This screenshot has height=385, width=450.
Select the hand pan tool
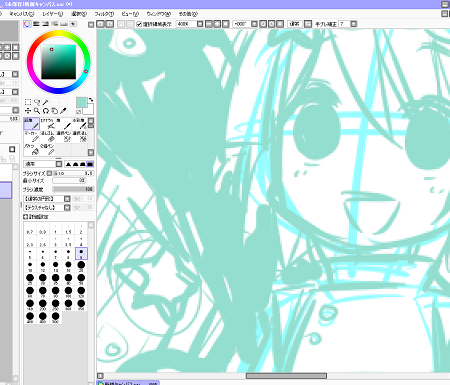(55, 111)
